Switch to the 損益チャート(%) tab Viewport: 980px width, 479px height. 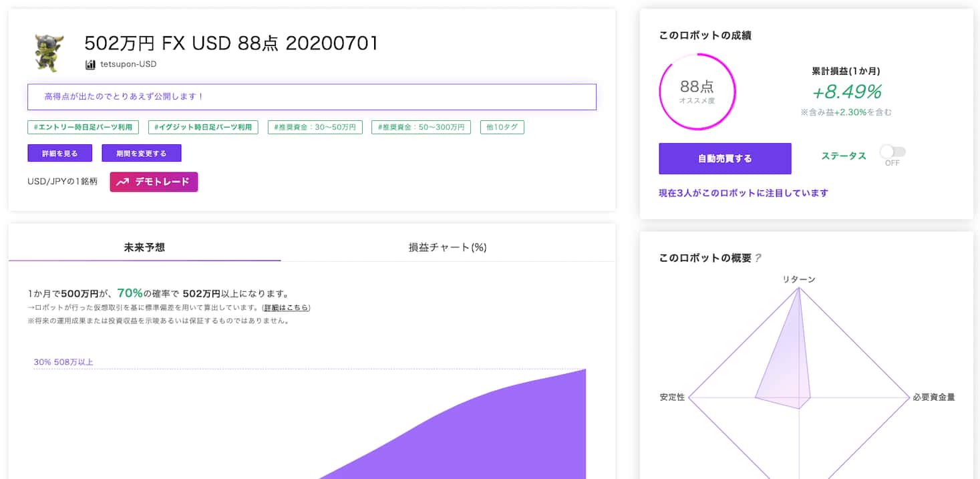tap(448, 247)
